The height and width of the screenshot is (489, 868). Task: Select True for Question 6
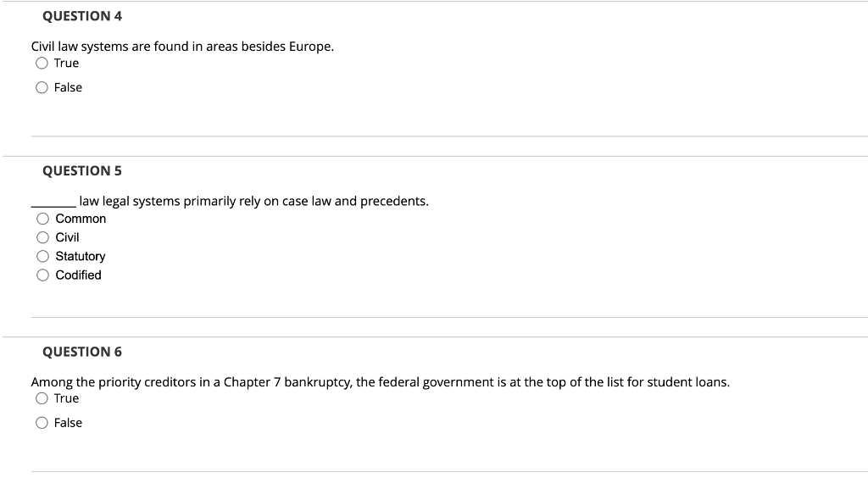[x=42, y=397]
